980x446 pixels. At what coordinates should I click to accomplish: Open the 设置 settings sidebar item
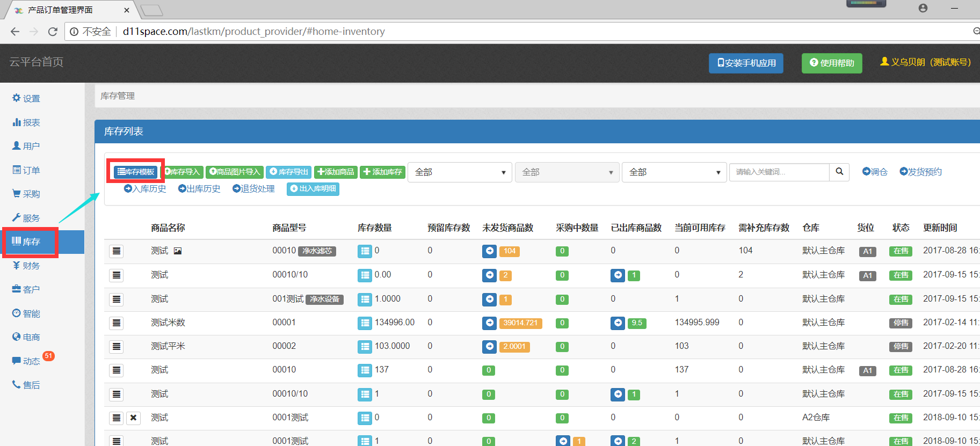click(26, 98)
